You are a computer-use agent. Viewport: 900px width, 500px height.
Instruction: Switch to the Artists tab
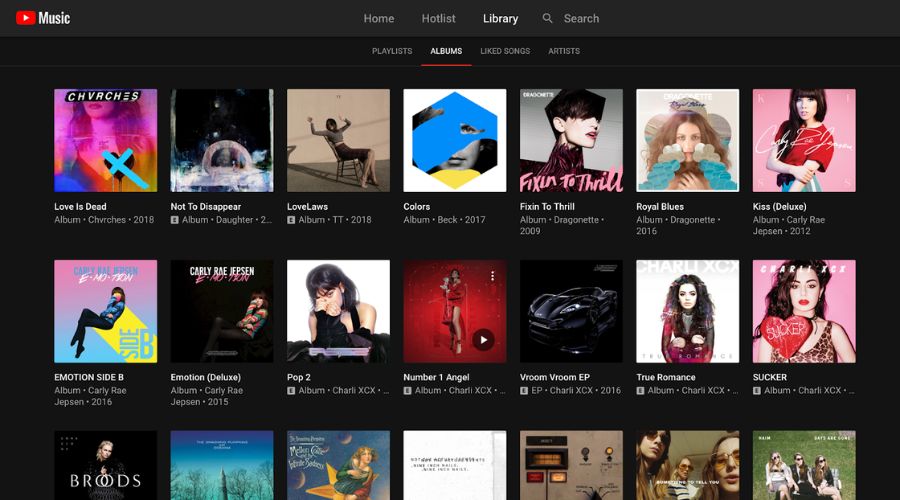click(x=564, y=51)
